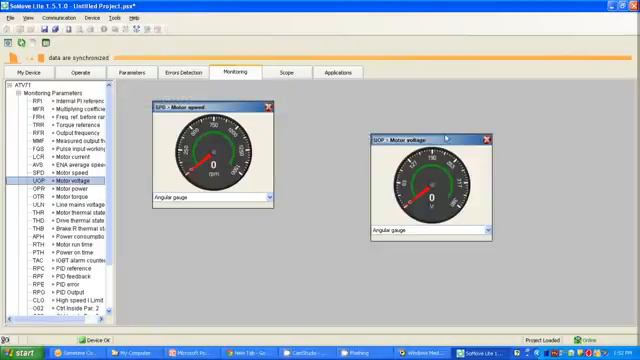Viewport: 640px width, 360px height.
Task: Click the Online status icon
Action: click(578, 340)
